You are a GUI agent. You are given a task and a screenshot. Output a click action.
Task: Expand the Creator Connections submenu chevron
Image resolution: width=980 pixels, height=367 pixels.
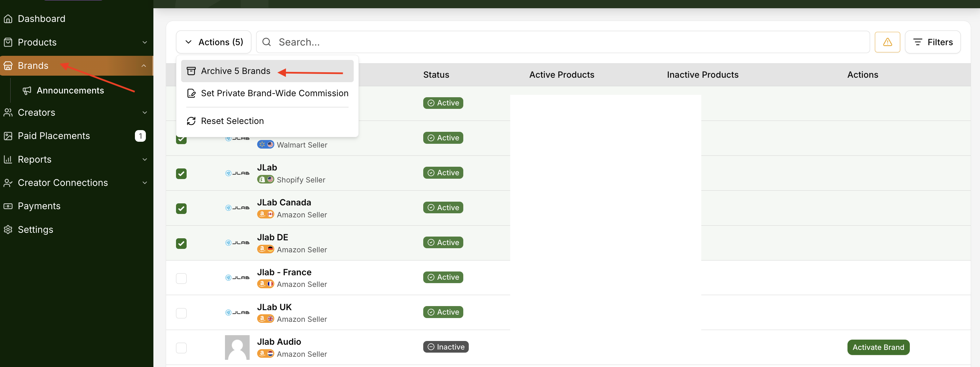point(145,183)
